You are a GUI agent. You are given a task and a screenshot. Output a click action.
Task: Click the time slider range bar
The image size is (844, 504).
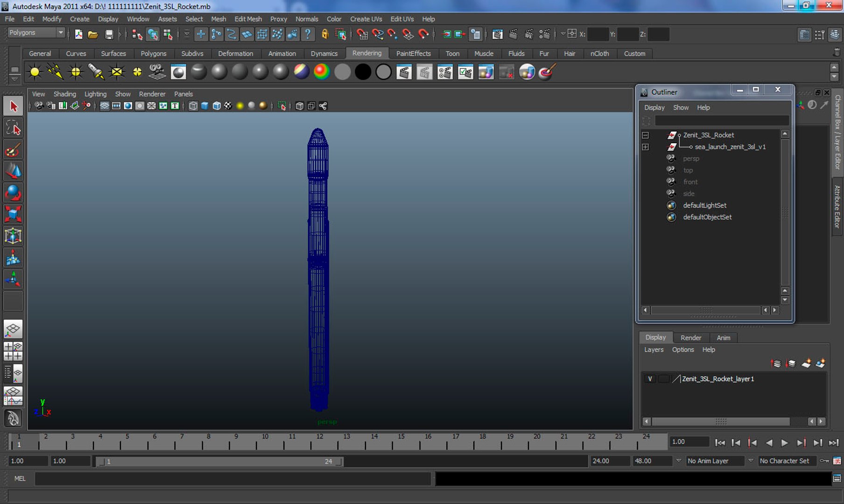(x=219, y=462)
